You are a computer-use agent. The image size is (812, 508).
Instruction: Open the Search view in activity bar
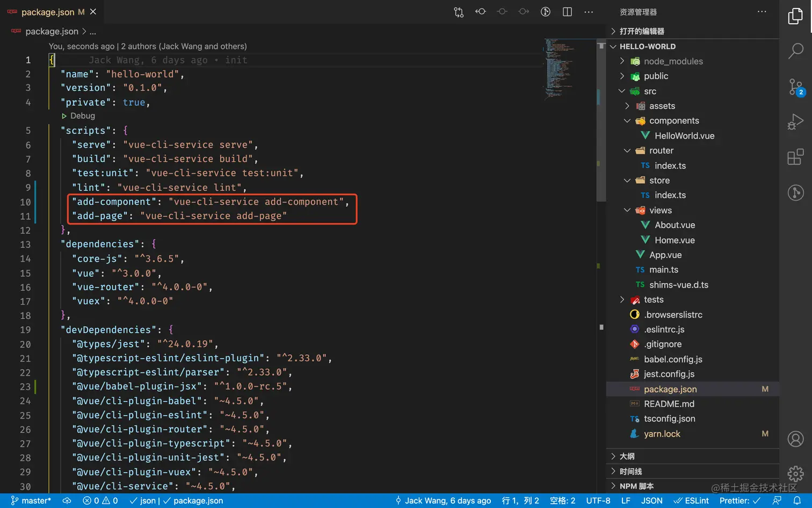[x=795, y=51]
